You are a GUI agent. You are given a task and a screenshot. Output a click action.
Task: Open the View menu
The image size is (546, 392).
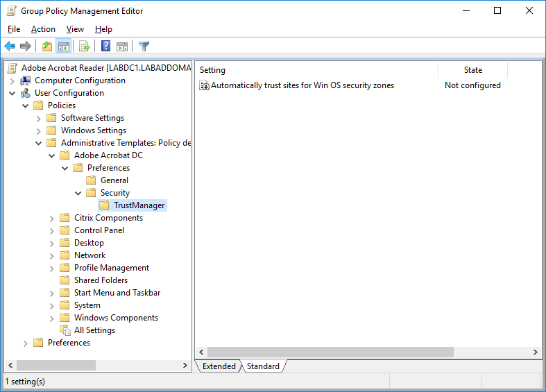(75, 29)
